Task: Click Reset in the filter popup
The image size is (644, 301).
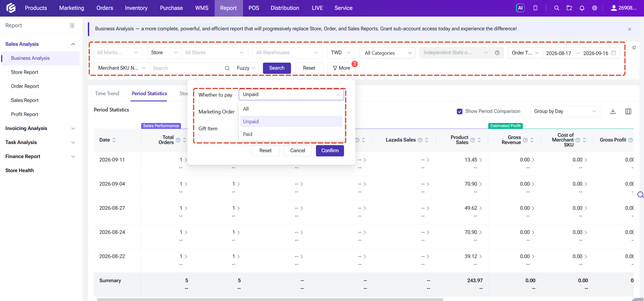Action: coord(265,151)
